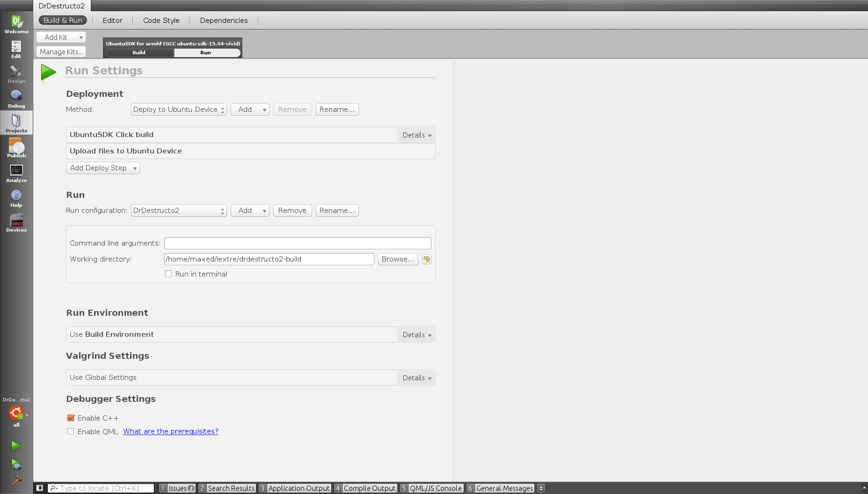Image resolution: width=868 pixels, height=494 pixels.
Task: Rename the run configuration
Action: coord(337,211)
